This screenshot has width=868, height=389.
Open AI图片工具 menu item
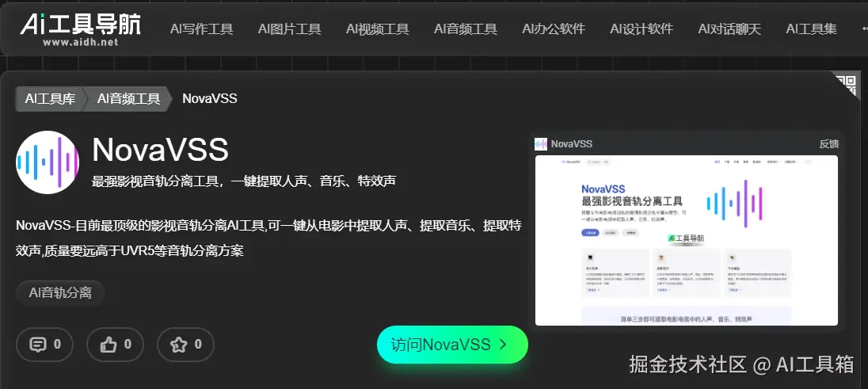point(290,29)
